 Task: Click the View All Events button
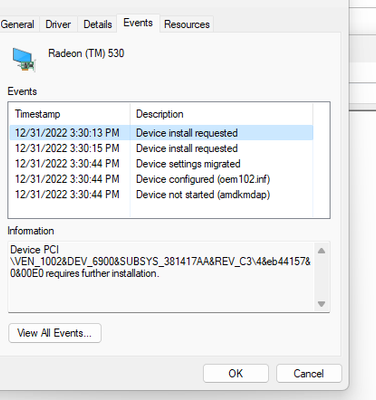pos(55,333)
